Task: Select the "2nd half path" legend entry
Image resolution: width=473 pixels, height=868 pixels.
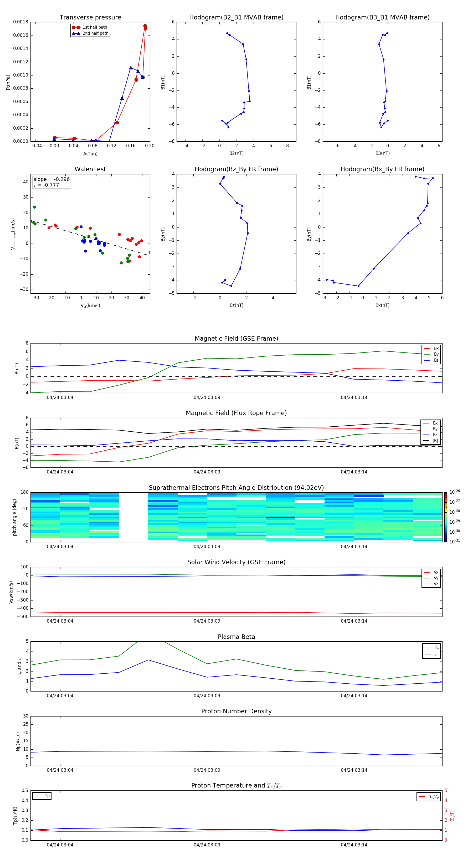Action: coord(90,33)
